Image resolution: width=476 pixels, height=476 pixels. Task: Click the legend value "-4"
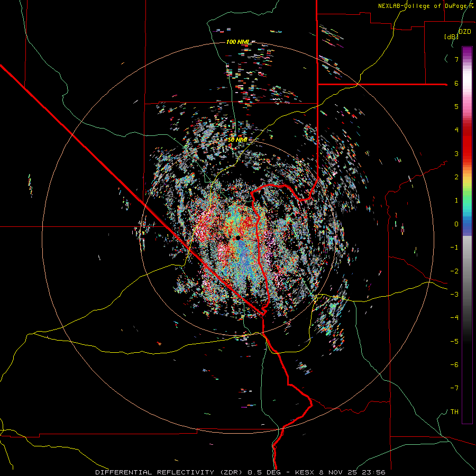454,318
